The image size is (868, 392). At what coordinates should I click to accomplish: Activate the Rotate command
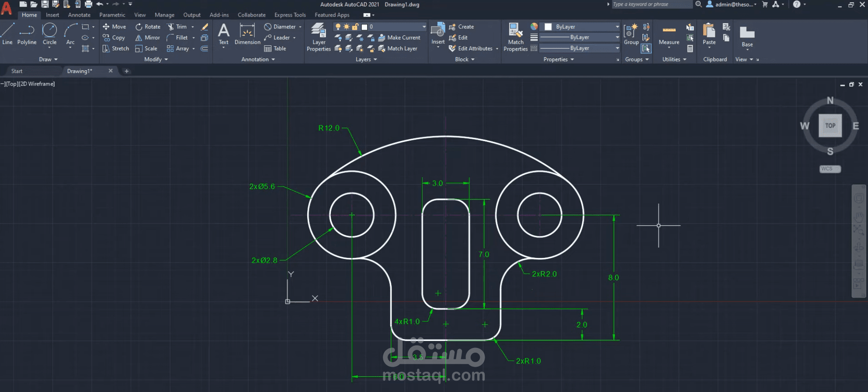pyautogui.click(x=148, y=27)
